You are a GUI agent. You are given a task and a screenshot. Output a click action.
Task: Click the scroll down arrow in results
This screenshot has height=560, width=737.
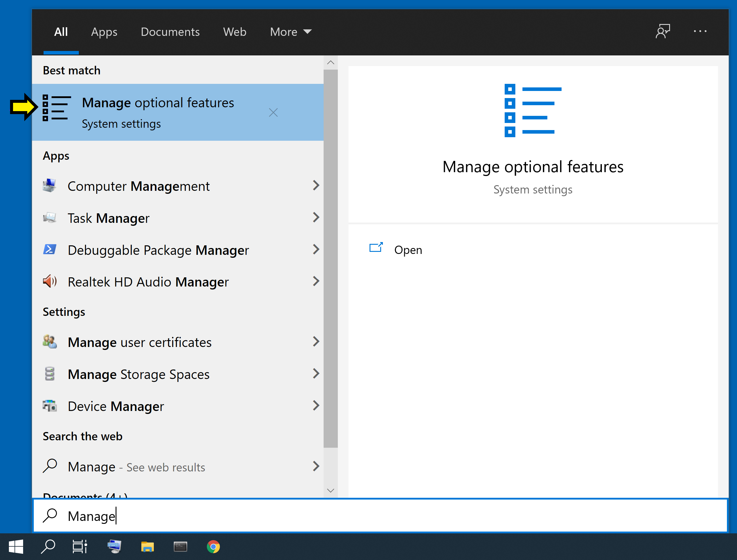coord(330,490)
